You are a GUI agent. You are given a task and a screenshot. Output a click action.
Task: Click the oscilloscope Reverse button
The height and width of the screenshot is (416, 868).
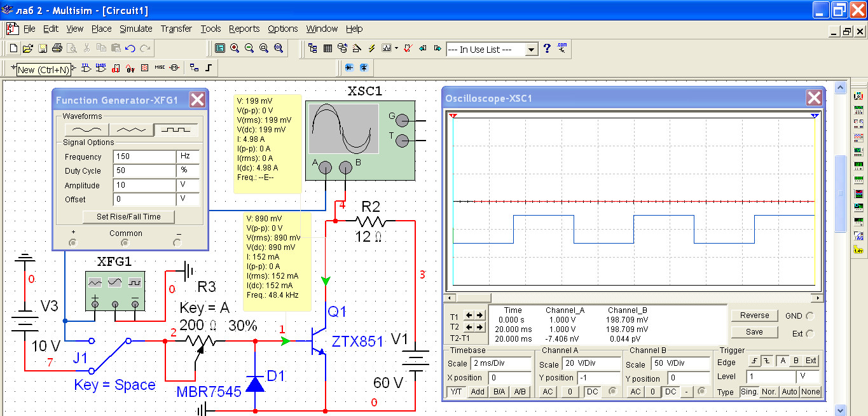tap(754, 315)
